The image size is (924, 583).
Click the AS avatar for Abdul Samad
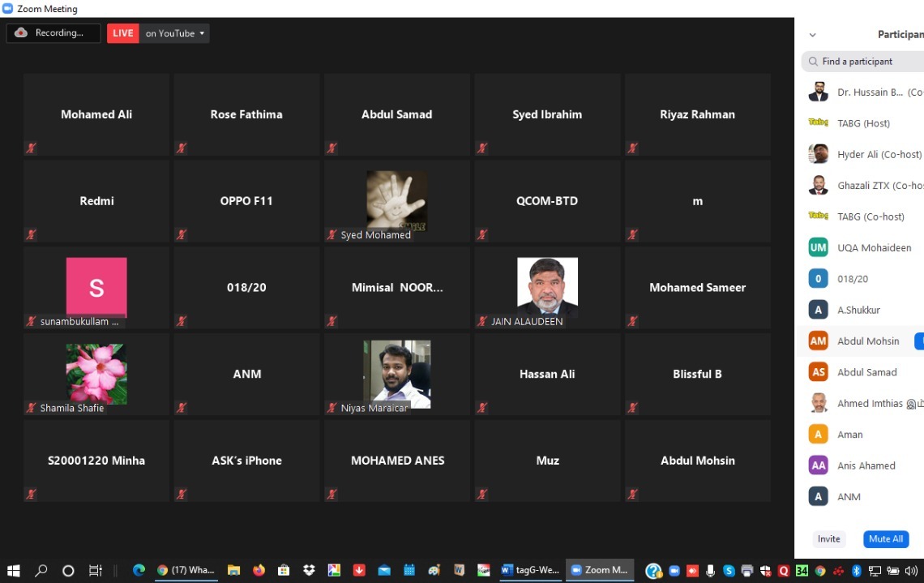[x=818, y=372]
